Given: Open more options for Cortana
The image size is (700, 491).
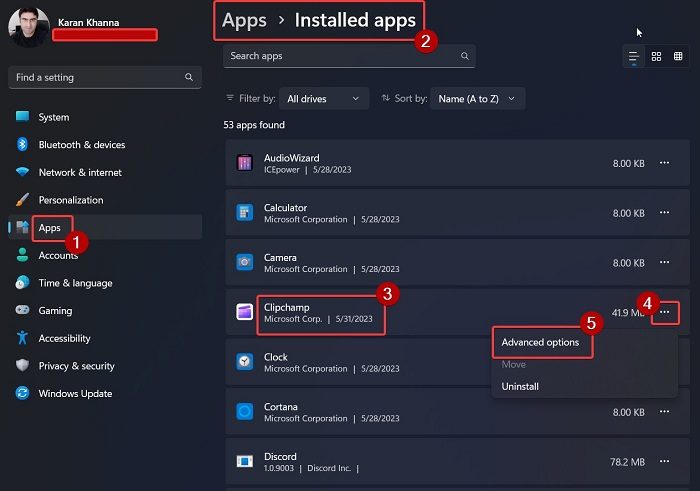Looking at the screenshot, I should [664, 411].
